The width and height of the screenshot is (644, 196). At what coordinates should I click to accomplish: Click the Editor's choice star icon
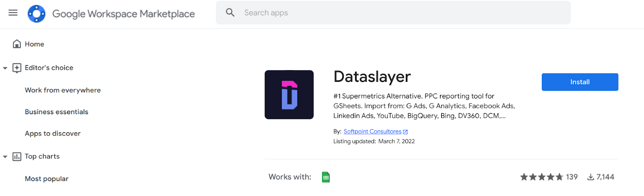[17, 68]
